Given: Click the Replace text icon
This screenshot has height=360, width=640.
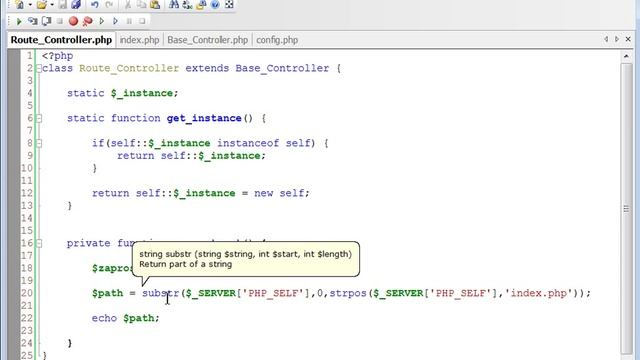Looking at the screenshot, I should click(x=187, y=5).
